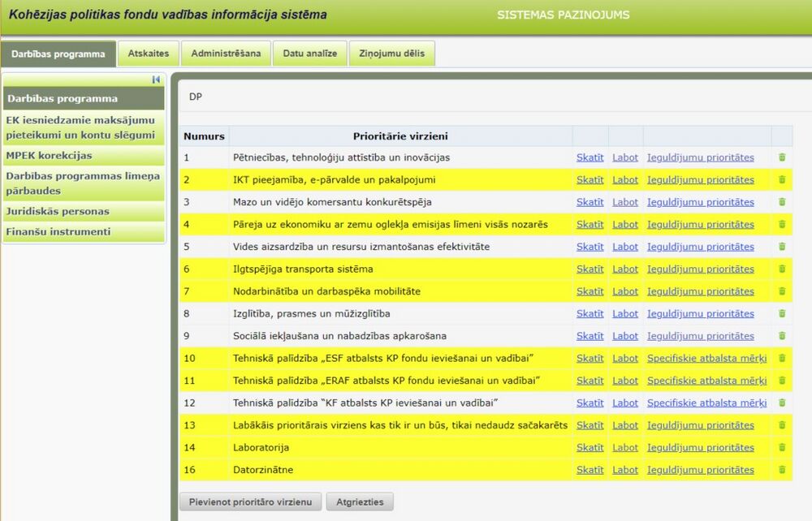Open Ziņojumu dēlis tab
This screenshot has width=812, height=521.
(x=392, y=54)
